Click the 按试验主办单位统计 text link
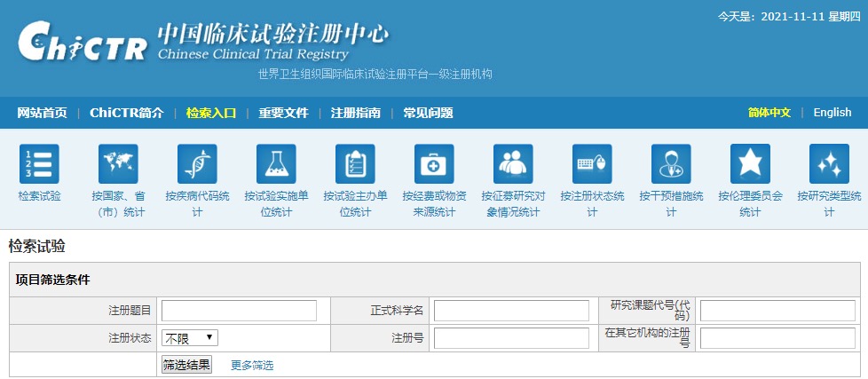Viewport: 868px width, 379px height. click(x=355, y=203)
